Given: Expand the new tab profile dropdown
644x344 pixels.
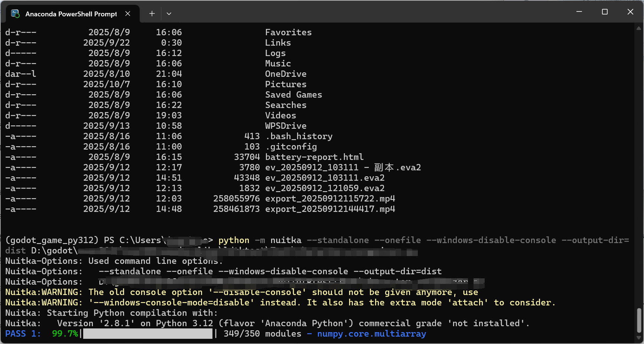Looking at the screenshot, I should coord(169,14).
